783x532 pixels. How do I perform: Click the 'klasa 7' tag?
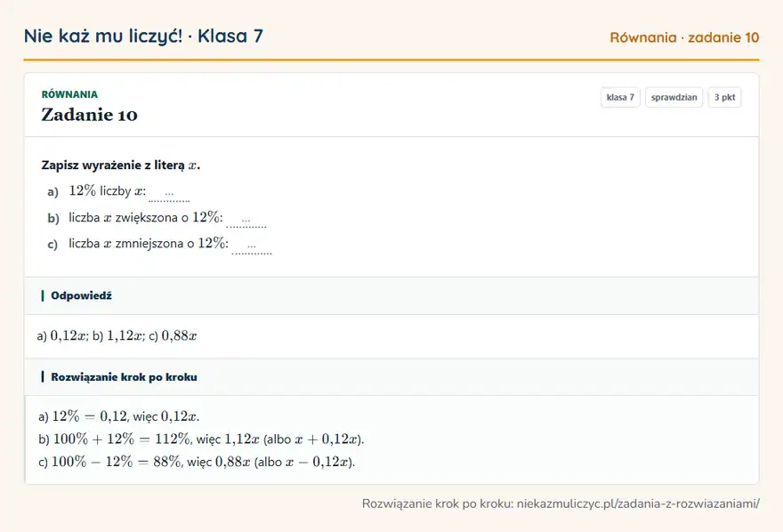point(620,97)
